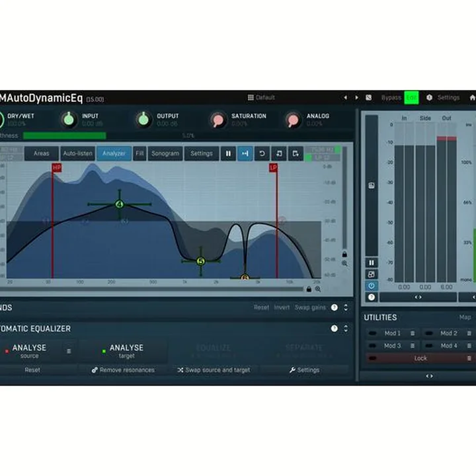
Task: Click the lock icon beside the vertical graph scrollbar
Action: click(344, 254)
